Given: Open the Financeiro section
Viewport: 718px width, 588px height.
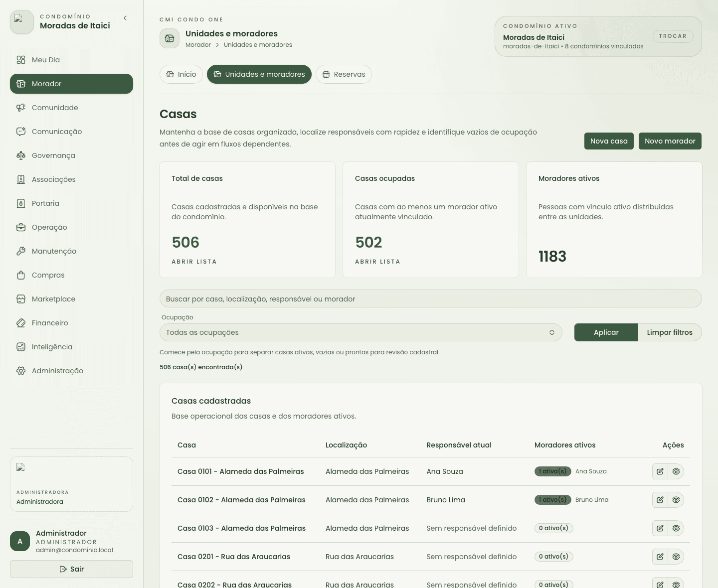Looking at the screenshot, I should pyautogui.click(x=71, y=323).
